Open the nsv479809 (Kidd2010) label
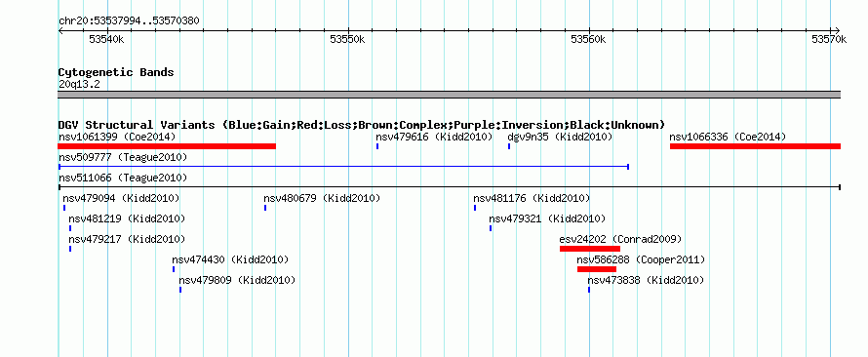This screenshot has width=868, height=357. pos(237,280)
